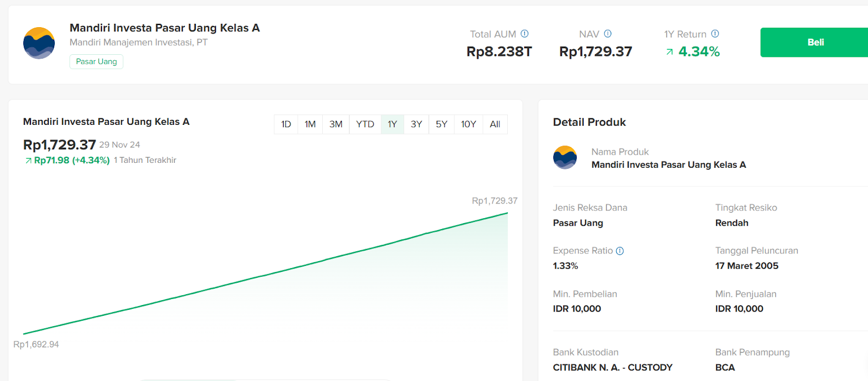This screenshot has height=381, width=868.
Task: Click the 29 Nov 24 date label
Action: click(119, 145)
